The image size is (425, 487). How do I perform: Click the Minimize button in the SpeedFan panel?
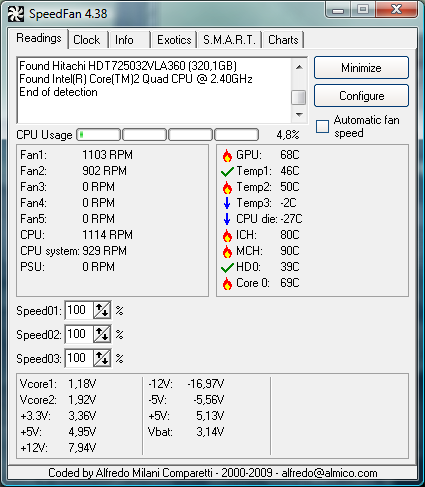click(361, 68)
